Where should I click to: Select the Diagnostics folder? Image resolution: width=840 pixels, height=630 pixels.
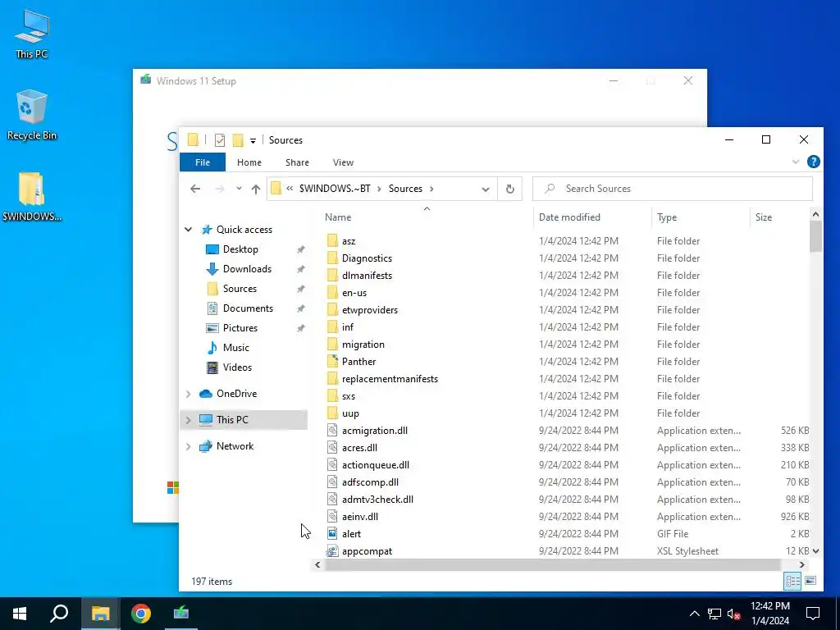coord(367,258)
